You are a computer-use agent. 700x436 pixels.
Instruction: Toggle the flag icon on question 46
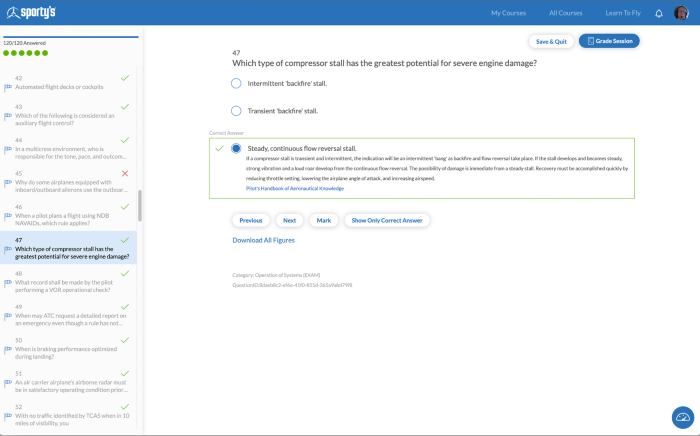[x=8, y=216]
